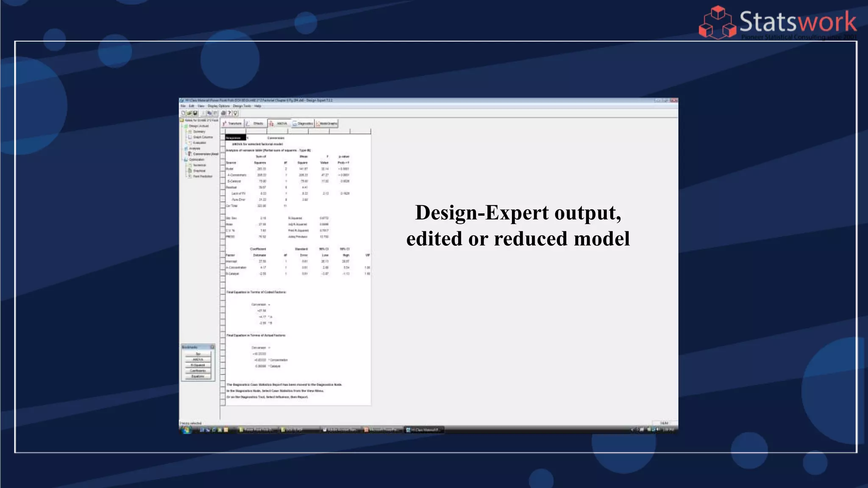Click the Save disk toolbar icon

point(195,113)
